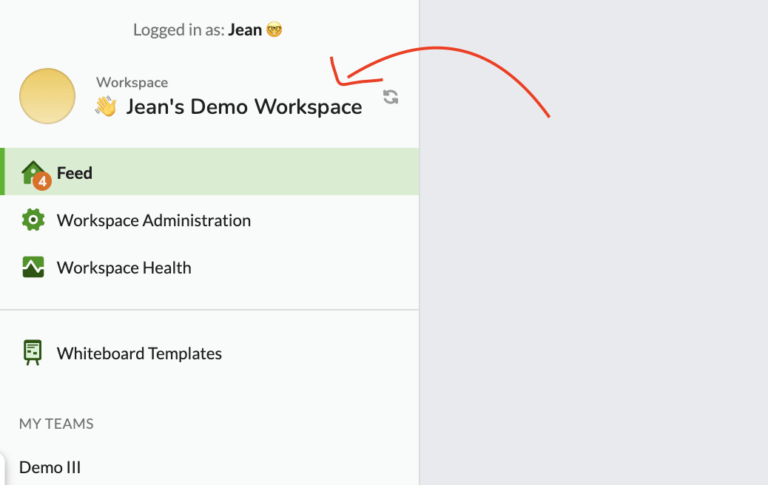
Task: Click the switch workspace arrows icon
Action: point(390,97)
